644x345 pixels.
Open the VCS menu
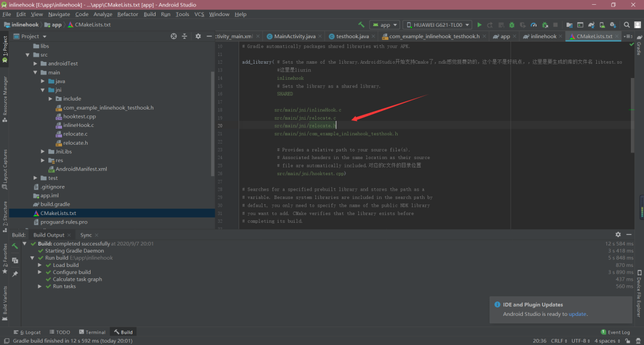point(199,14)
